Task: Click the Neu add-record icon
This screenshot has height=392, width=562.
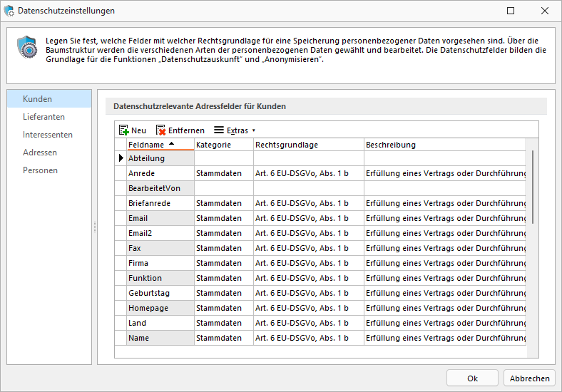Action: pyautogui.click(x=123, y=130)
